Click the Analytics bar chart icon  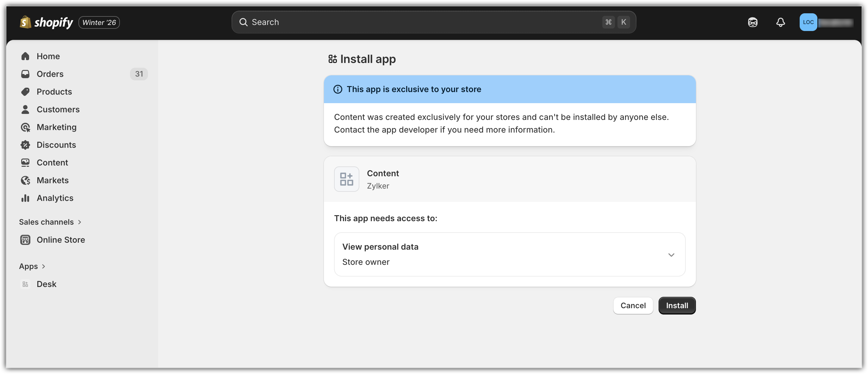pos(25,198)
